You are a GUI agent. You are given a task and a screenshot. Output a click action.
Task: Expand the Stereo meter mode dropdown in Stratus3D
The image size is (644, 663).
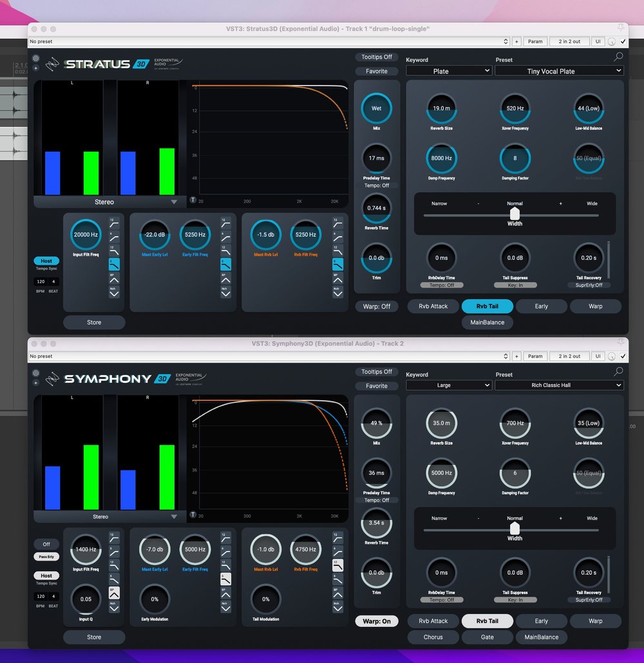pos(106,202)
